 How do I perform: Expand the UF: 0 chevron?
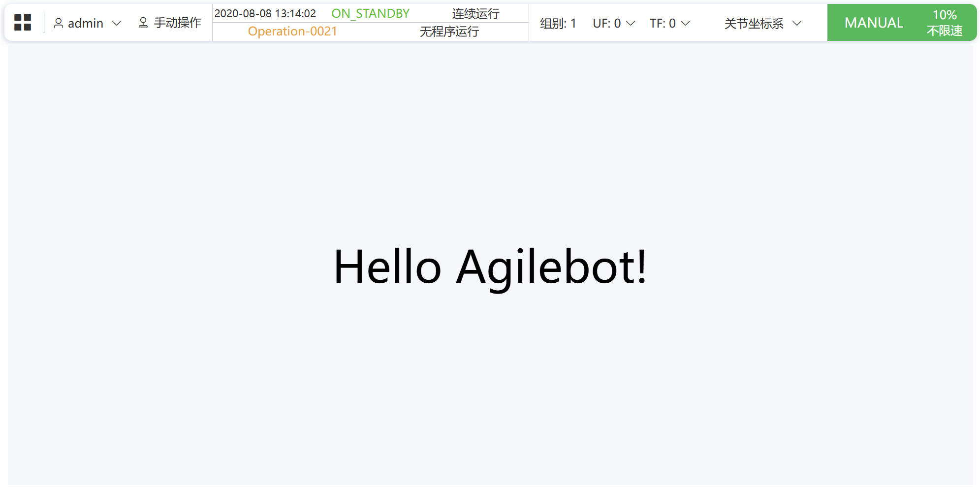pos(631,24)
